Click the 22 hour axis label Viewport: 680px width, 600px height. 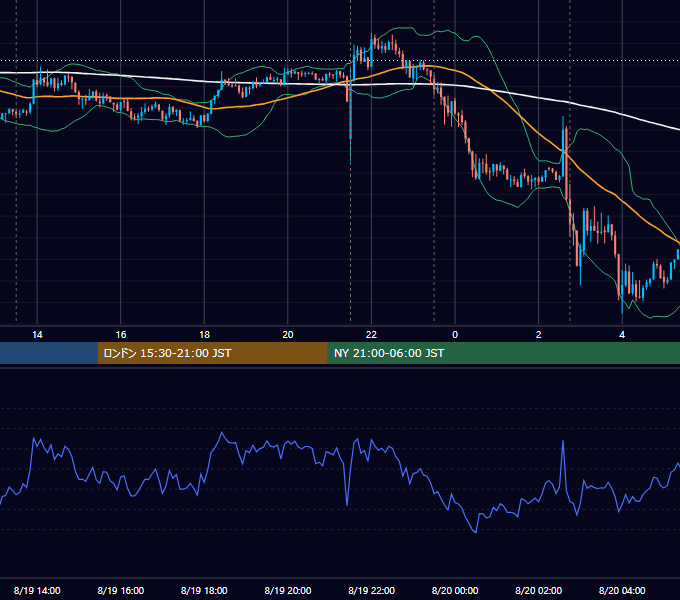371,335
